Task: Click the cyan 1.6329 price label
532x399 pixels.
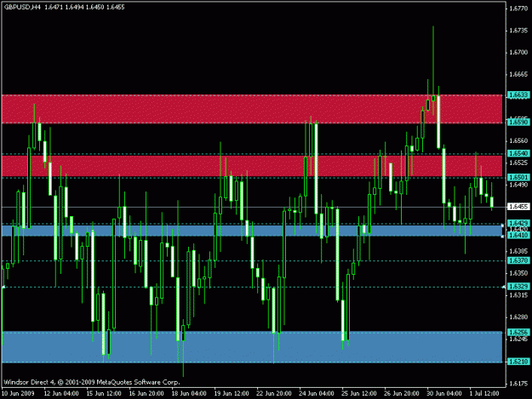Action: pos(518,287)
